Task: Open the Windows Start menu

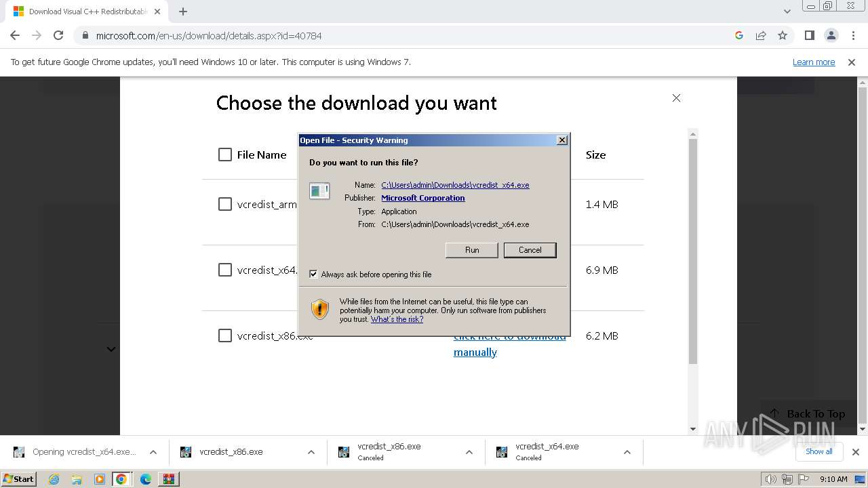Action: point(18,479)
